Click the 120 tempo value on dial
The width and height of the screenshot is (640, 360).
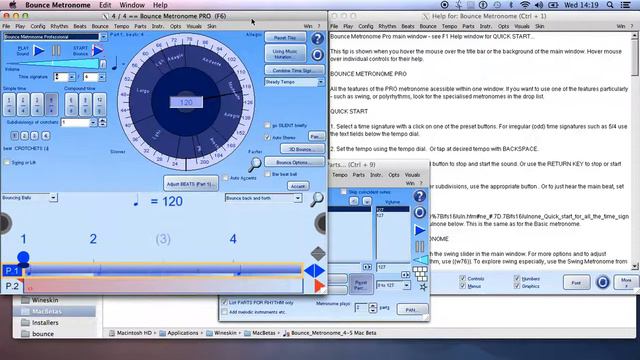[186, 102]
